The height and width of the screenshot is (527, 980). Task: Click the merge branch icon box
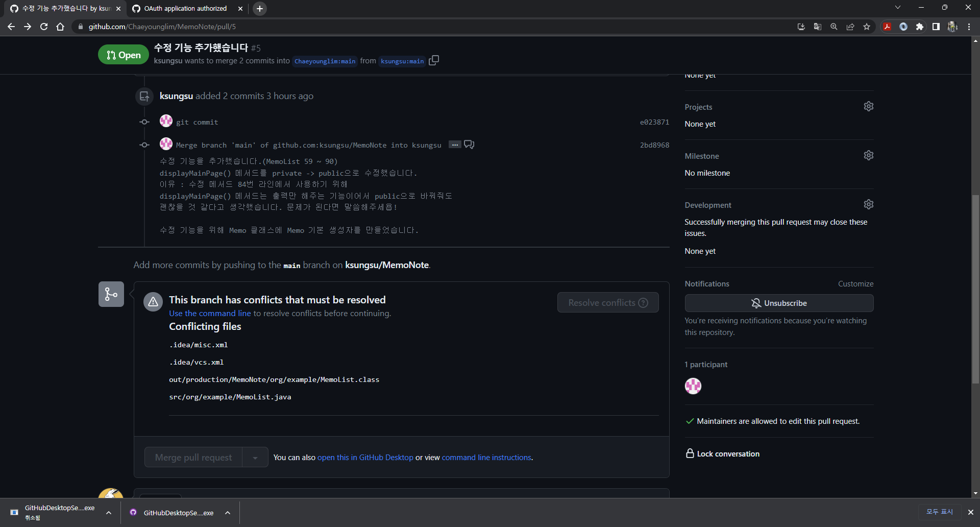111,294
